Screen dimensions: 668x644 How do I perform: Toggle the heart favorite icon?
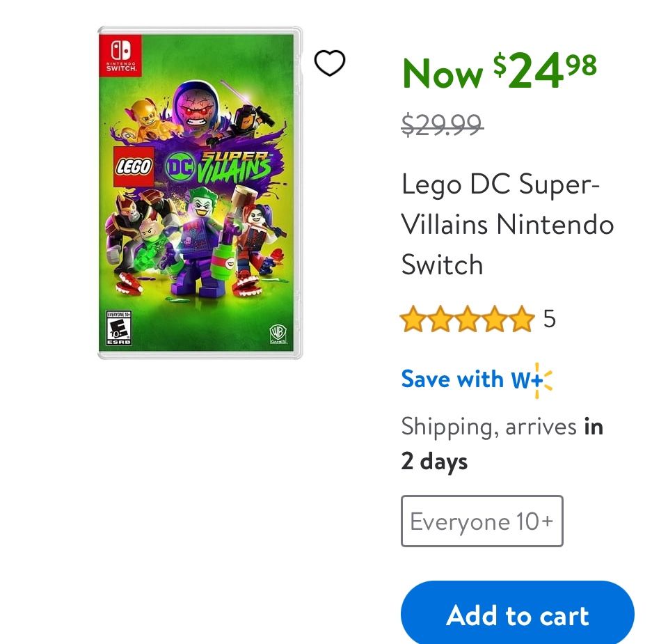tap(330, 63)
